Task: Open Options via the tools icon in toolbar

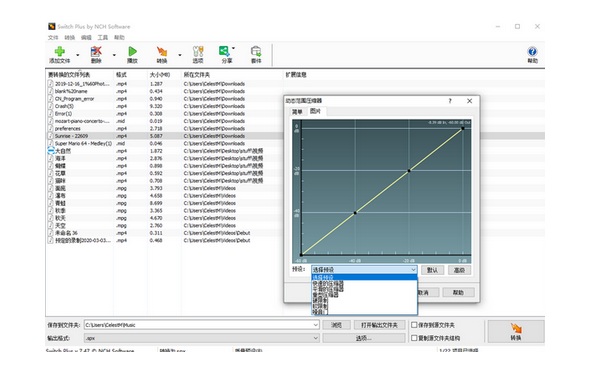Action: tap(198, 51)
